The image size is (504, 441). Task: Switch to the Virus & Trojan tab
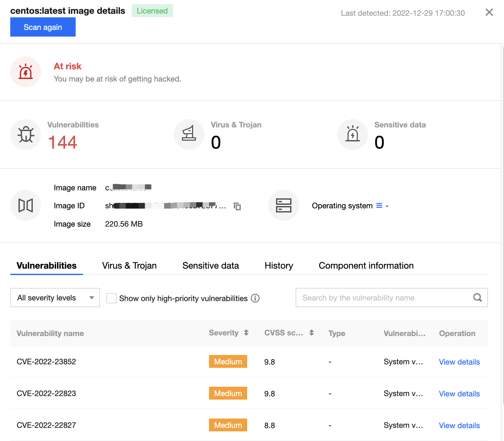coord(129,266)
